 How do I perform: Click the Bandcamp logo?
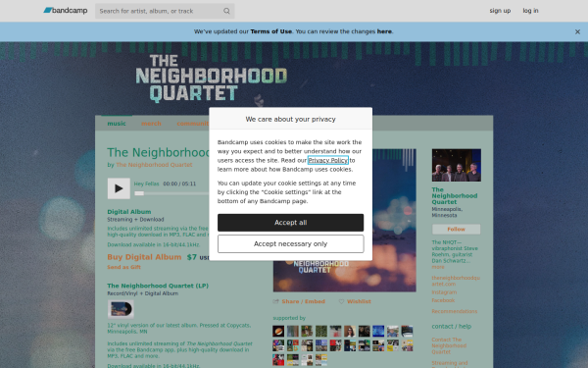click(66, 11)
